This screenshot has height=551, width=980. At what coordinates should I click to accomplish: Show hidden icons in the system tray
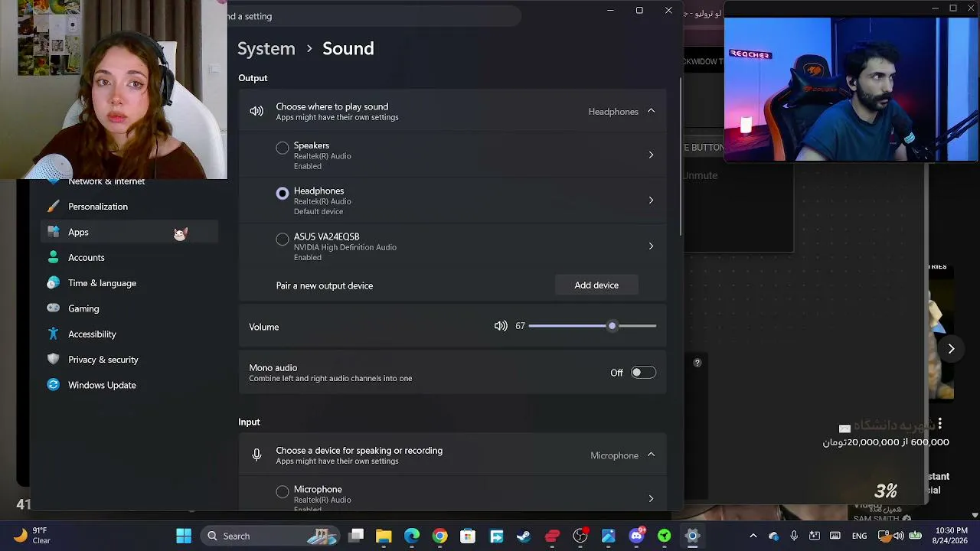click(x=753, y=536)
